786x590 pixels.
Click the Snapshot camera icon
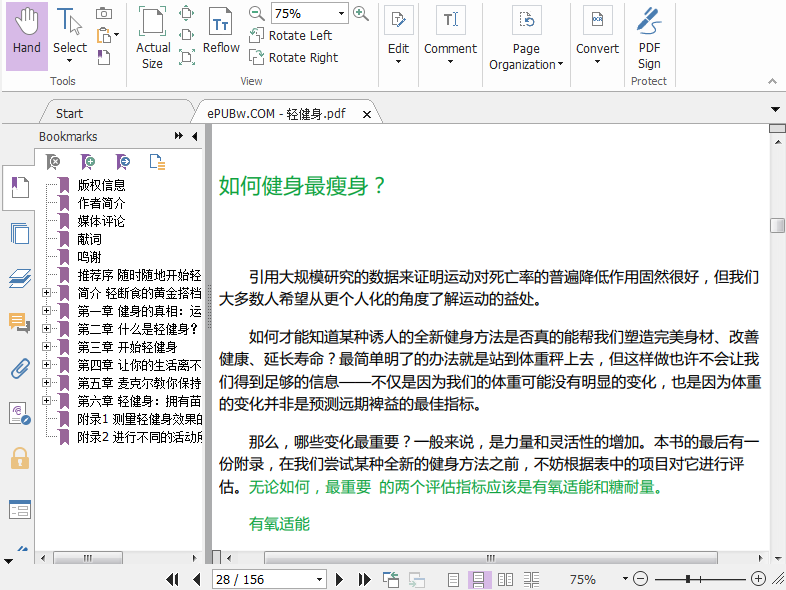coord(104,13)
